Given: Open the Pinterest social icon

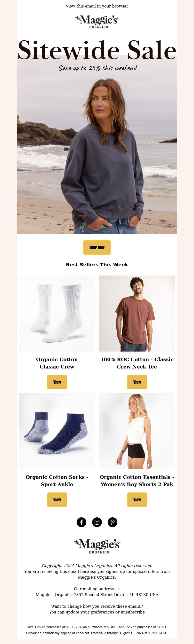Looking at the screenshot, I should [x=112, y=522].
